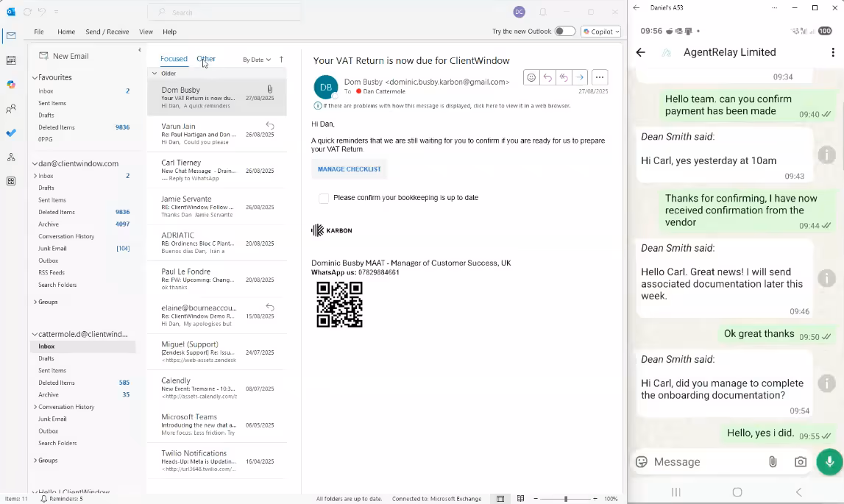The width and height of the screenshot is (844, 504).
Task: Click the undo icon in Outlook title bar
Action: 42,12
